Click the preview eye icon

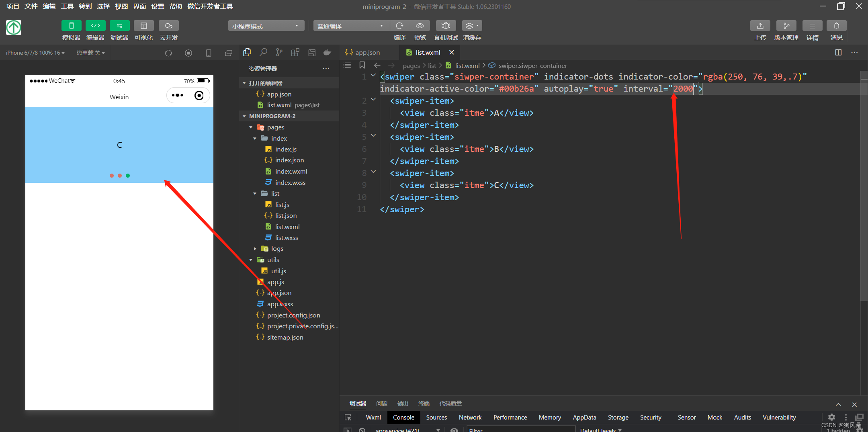tap(420, 26)
